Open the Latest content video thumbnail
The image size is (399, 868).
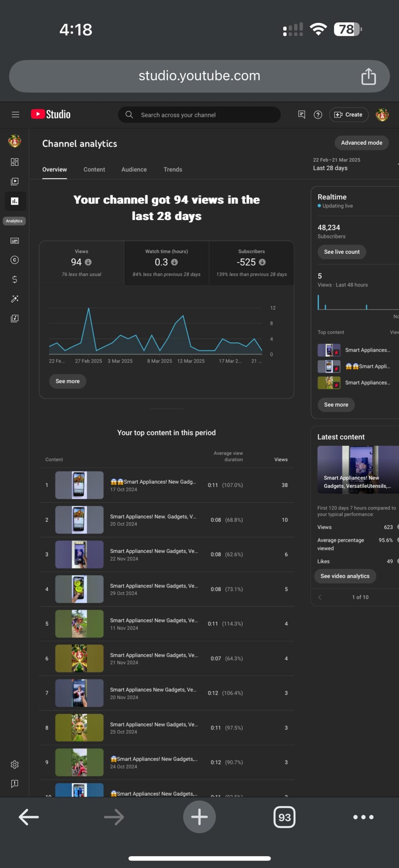[x=358, y=470]
